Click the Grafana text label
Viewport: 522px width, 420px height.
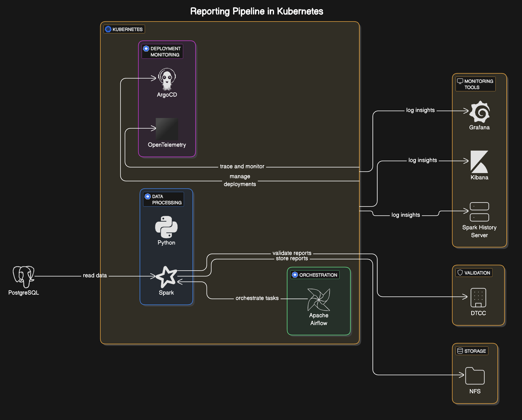[x=479, y=127]
